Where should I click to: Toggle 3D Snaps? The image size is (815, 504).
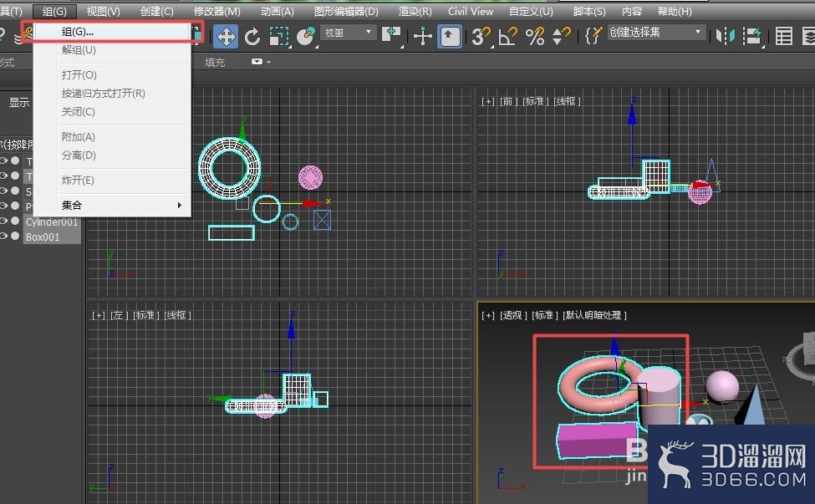point(481,36)
